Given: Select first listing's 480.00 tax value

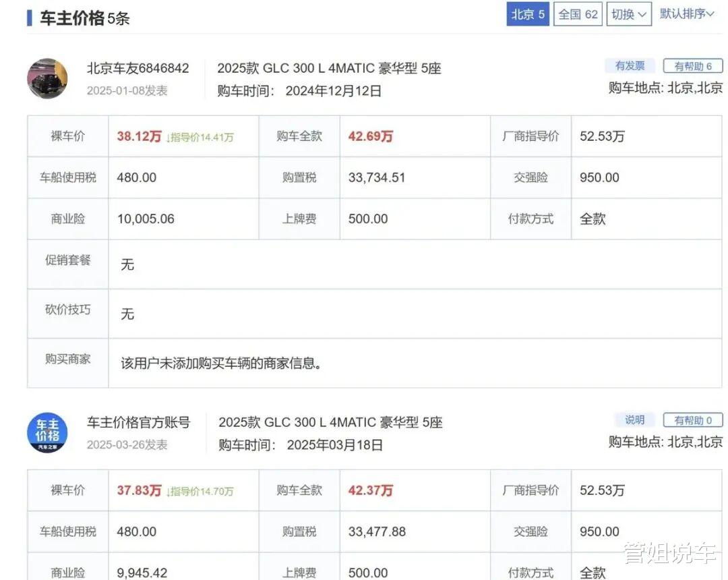Looking at the screenshot, I should (136, 177).
